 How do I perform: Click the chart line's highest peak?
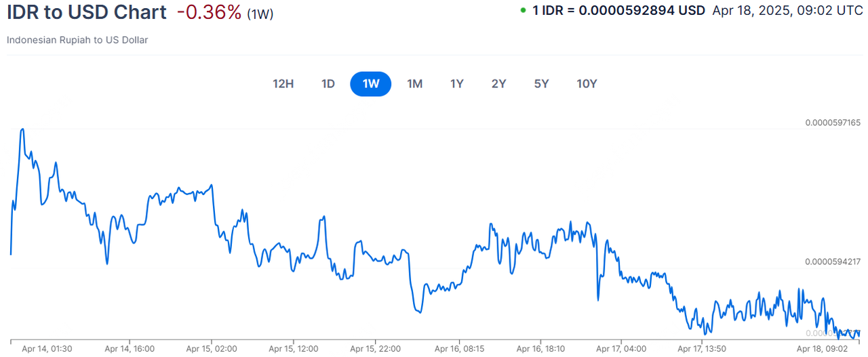[23, 129]
